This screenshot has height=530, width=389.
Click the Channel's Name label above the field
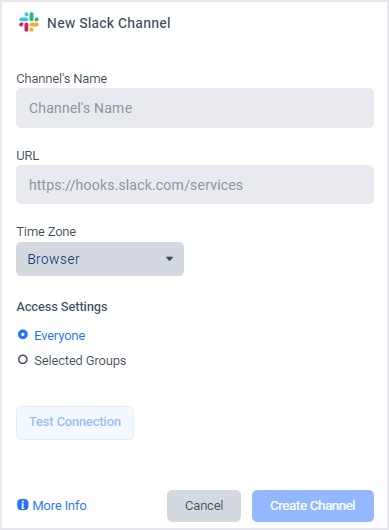(x=62, y=78)
